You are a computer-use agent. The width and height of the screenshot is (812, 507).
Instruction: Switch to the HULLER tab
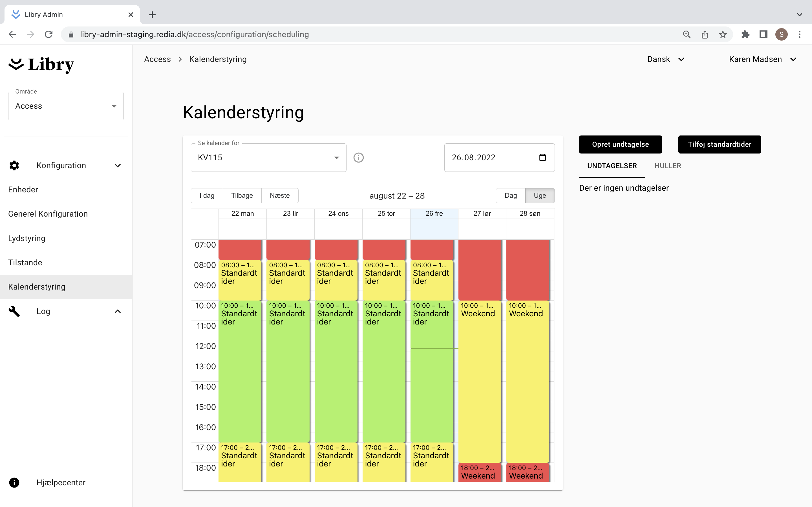(x=667, y=166)
